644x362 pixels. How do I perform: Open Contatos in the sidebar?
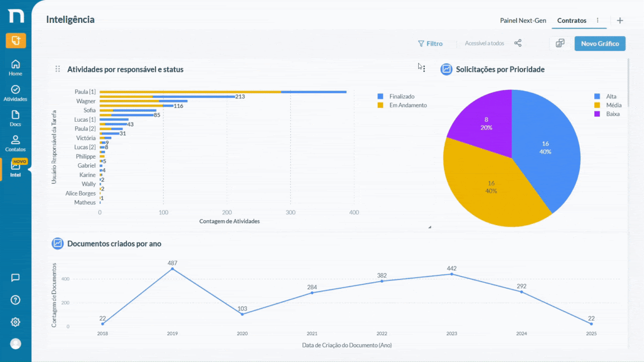[16, 144]
